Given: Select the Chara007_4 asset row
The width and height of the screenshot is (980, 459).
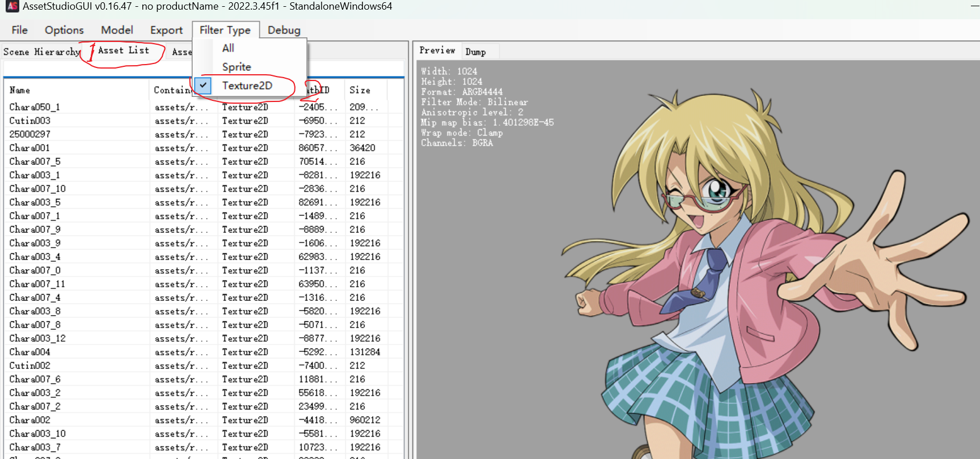Looking at the screenshot, I should pyautogui.click(x=204, y=297).
